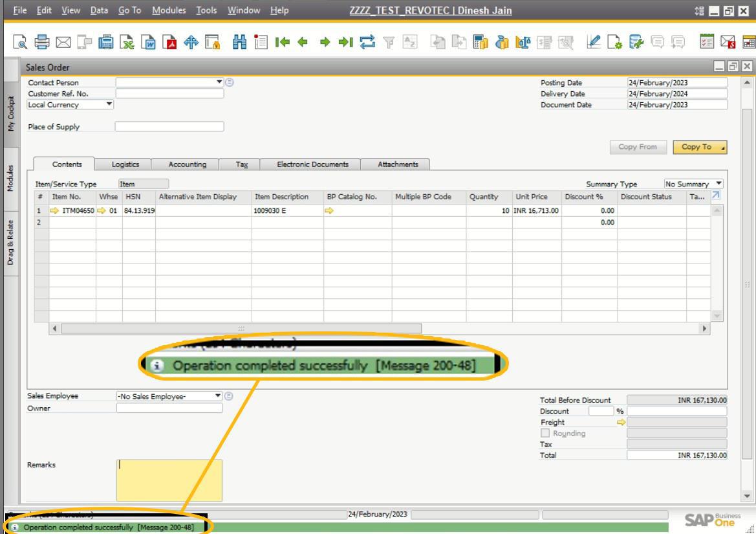Screen dimensions: 756x534
Task: Click the yellow Remarks text box
Action: click(x=169, y=480)
